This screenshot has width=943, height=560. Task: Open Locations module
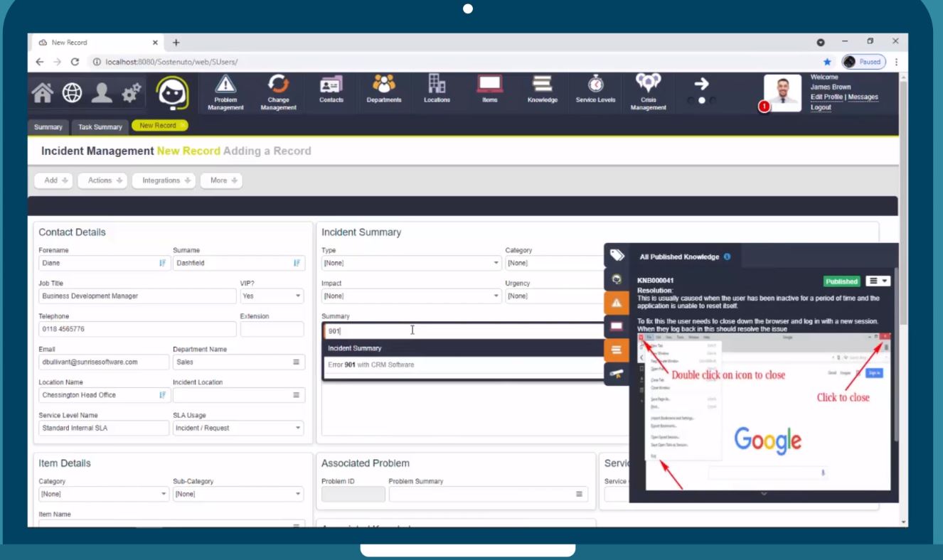(437, 90)
